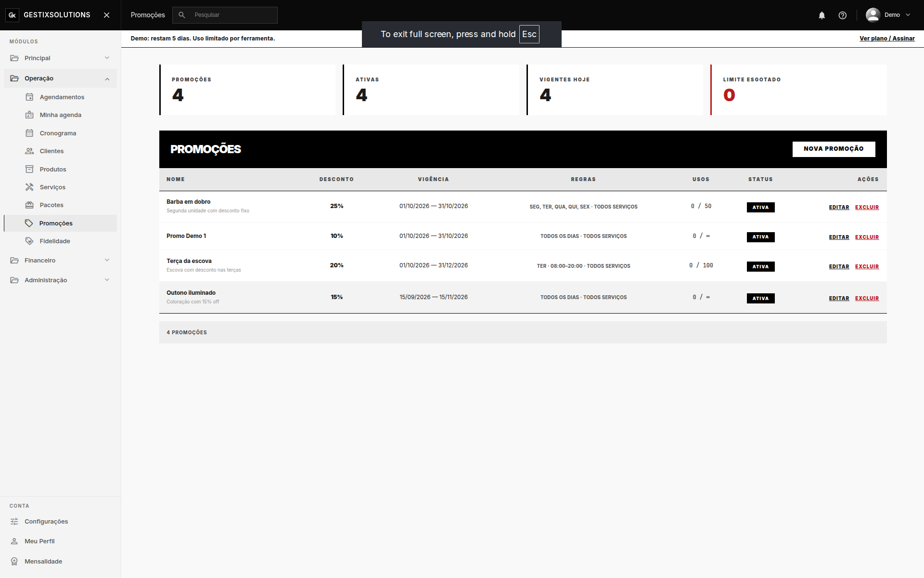The height and width of the screenshot is (578, 924).
Task: Open the help question mark icon
Action: click(842, 15)
